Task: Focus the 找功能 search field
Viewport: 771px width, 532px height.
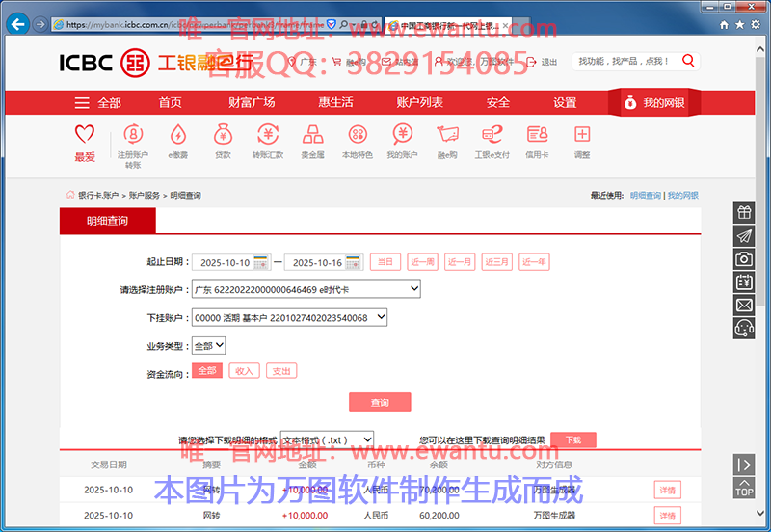Action: point(625,61)
